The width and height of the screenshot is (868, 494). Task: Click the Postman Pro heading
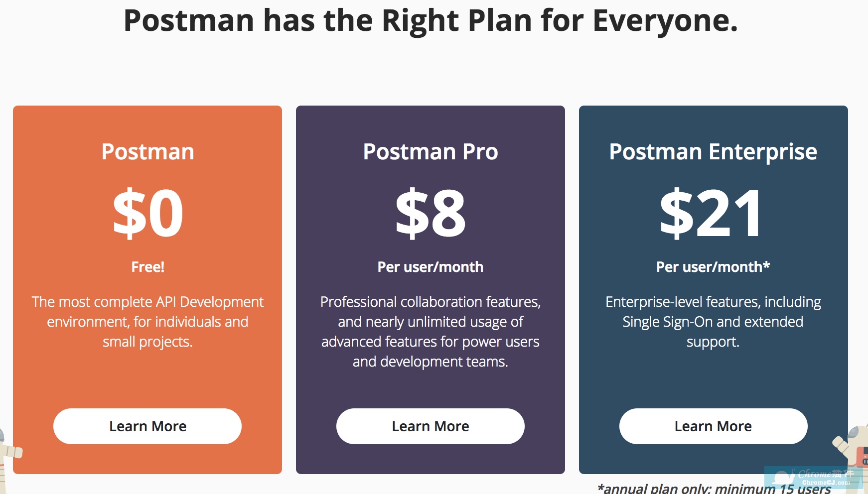coord(431,151)
